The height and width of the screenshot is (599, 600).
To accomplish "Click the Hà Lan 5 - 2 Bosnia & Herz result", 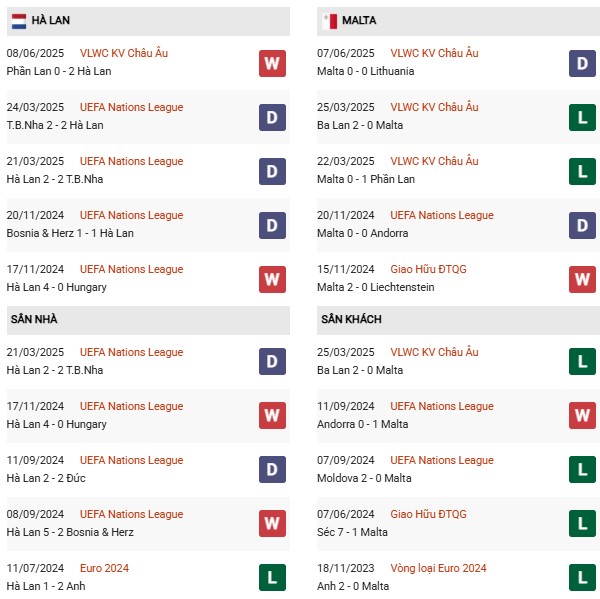I will pyautogui.click(x=70, y=532).
